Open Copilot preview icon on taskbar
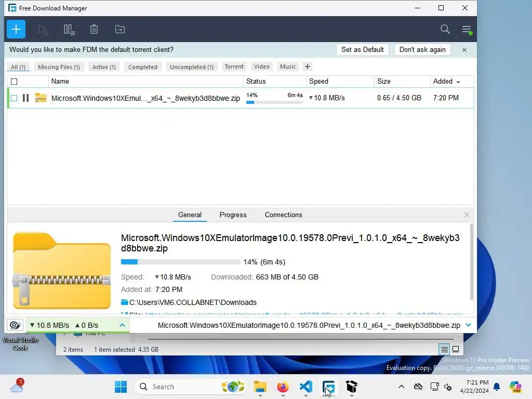This screenshot has height=399, width=532. [x=515, y=387]
